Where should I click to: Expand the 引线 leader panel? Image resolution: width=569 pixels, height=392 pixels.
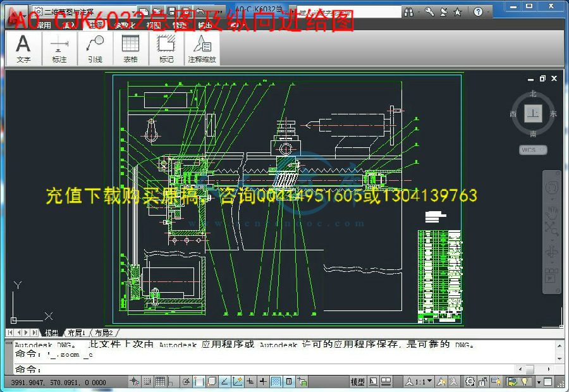click(x=95, y=48)
